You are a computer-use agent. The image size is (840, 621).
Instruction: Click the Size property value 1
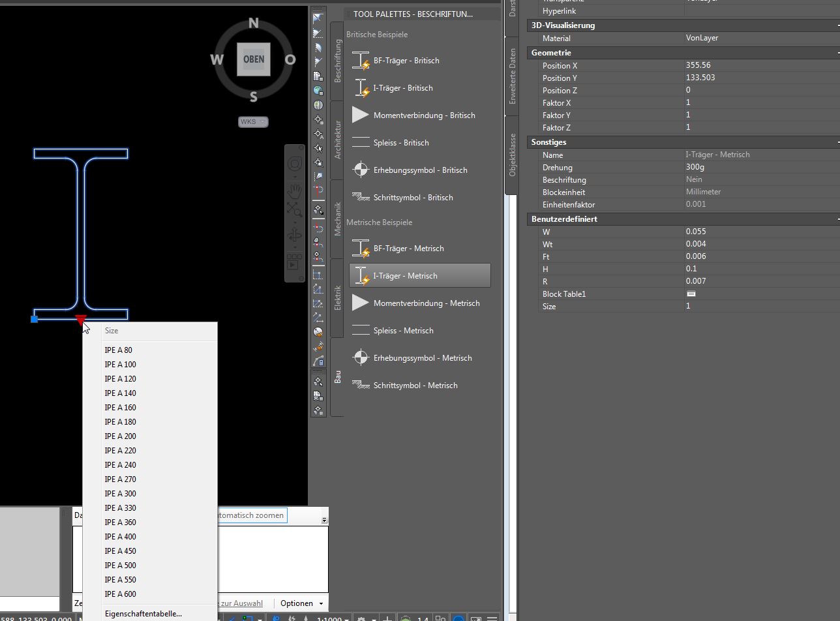pos(762,306)
